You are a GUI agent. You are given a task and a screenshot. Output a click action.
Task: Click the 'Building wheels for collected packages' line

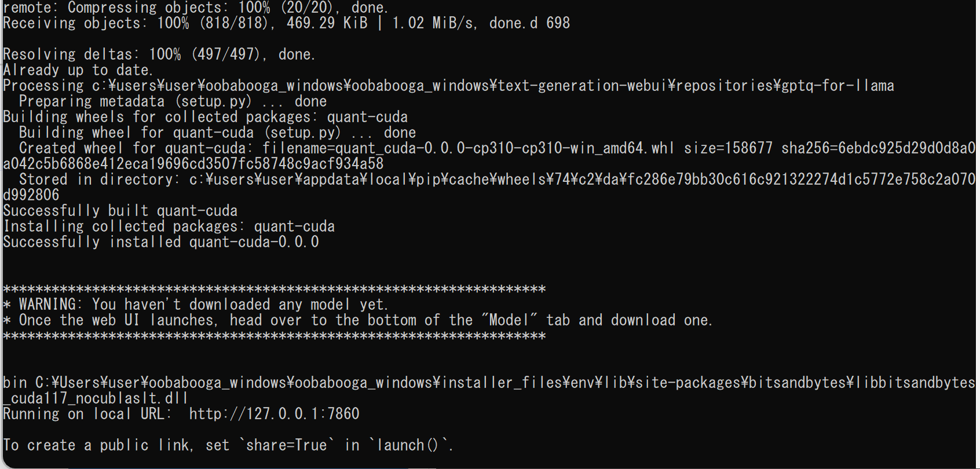tap(206, 117)
